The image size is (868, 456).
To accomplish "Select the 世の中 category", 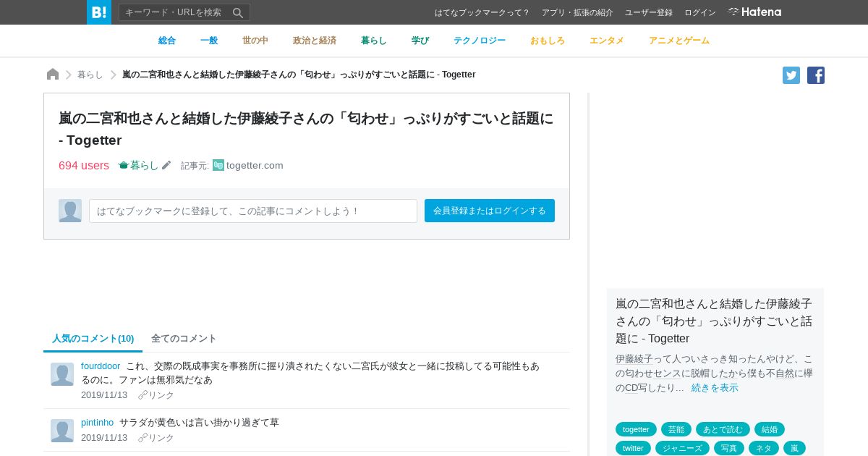I will coord(255,41).
